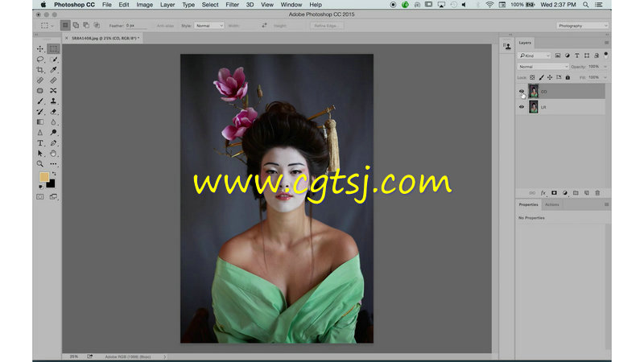Open the Style Normal dropdown
This screenshot has height=362, width=644.
[x=208, y=26]
